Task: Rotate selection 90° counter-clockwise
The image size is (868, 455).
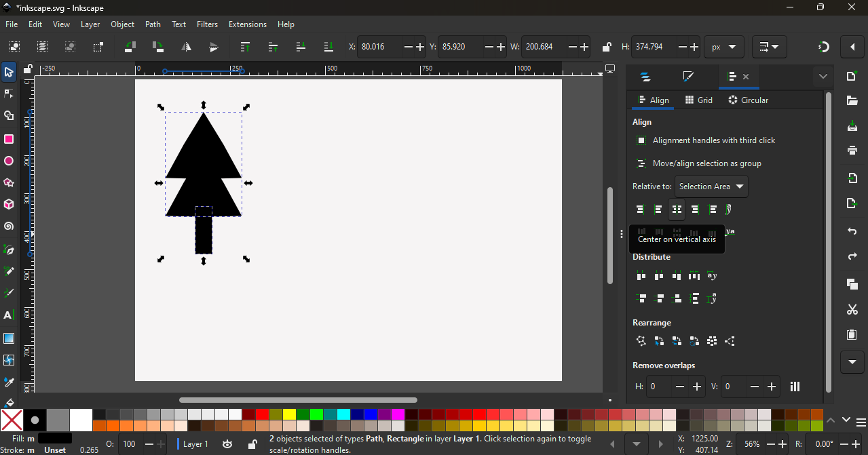Action: click(130, 47)
